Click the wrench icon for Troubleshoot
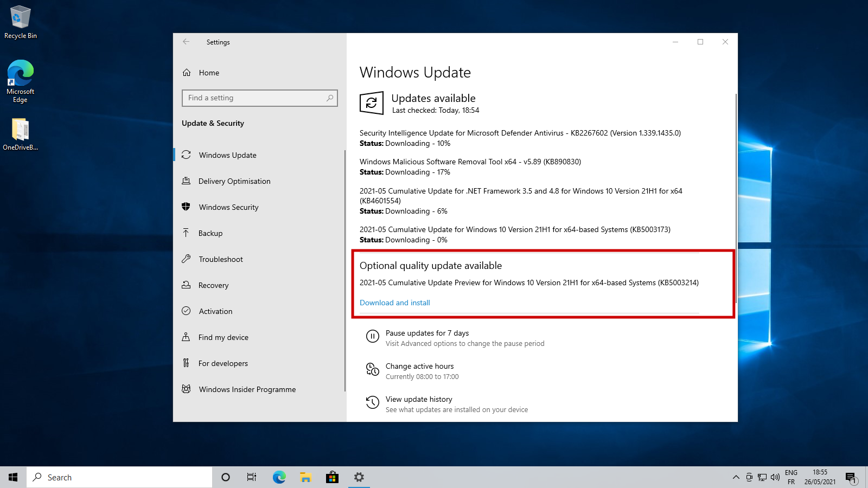 (186, 259)
